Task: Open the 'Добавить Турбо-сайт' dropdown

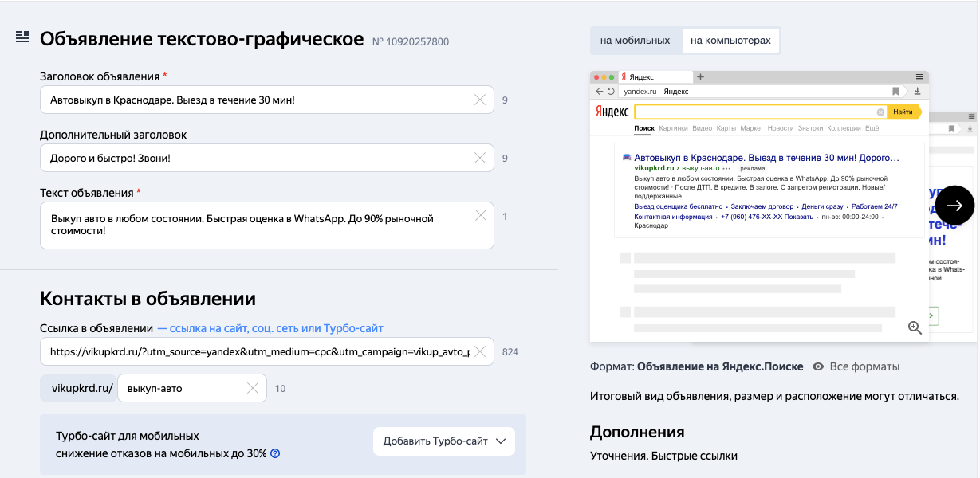Action: click(x=444, y=441)
